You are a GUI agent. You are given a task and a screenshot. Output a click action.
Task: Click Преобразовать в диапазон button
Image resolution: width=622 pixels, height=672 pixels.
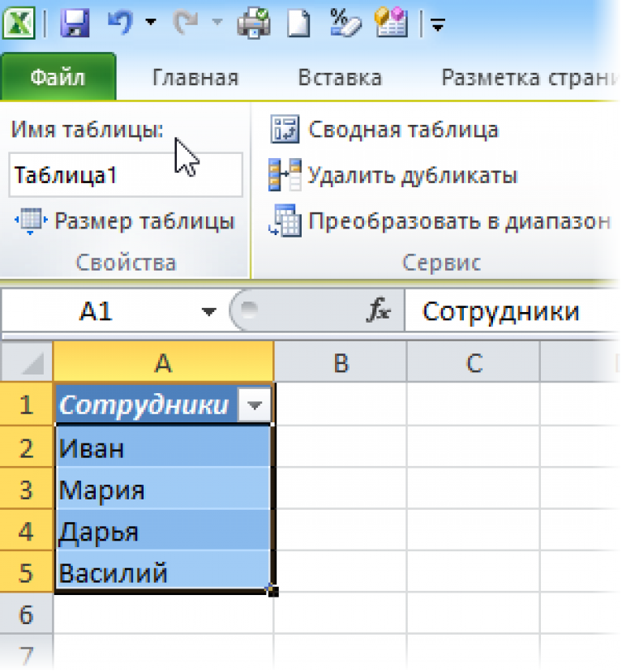[439, 221]
